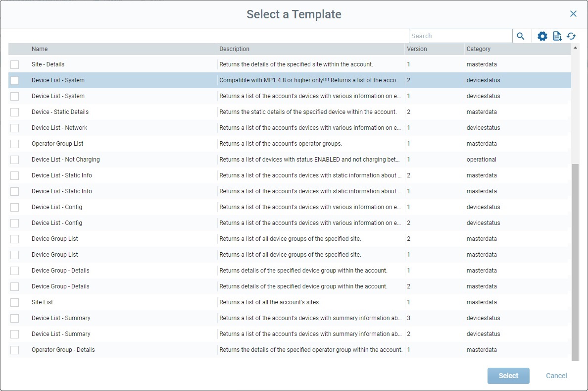Sort by the Name column header
Screen dimensions: 588x391
click(40, 49)
